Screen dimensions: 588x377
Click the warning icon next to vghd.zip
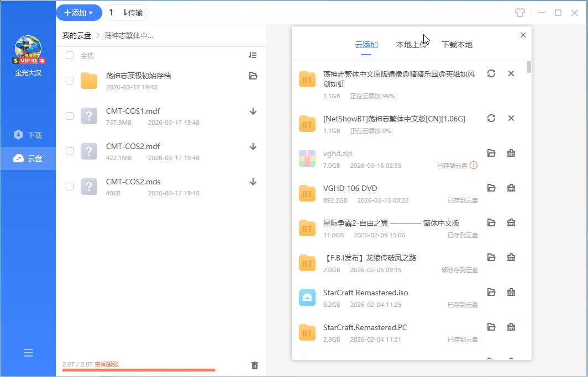[x=474, y=165]
